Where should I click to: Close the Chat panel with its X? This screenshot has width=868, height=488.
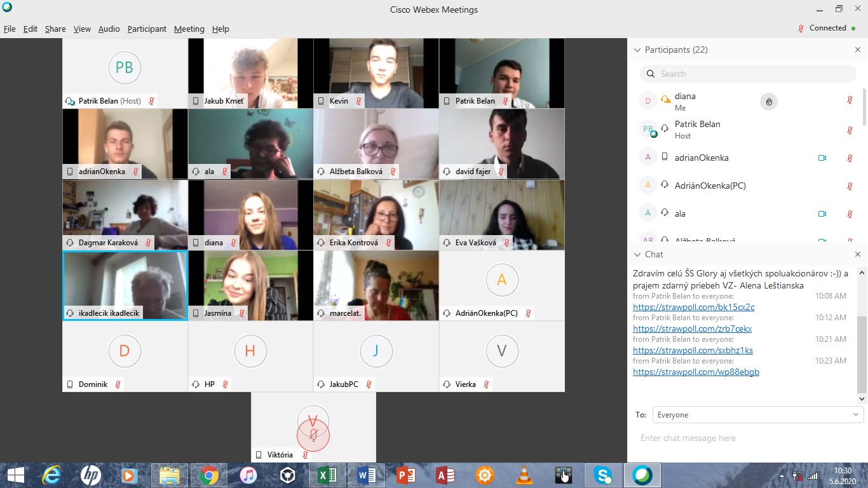[x=858, y=254]
